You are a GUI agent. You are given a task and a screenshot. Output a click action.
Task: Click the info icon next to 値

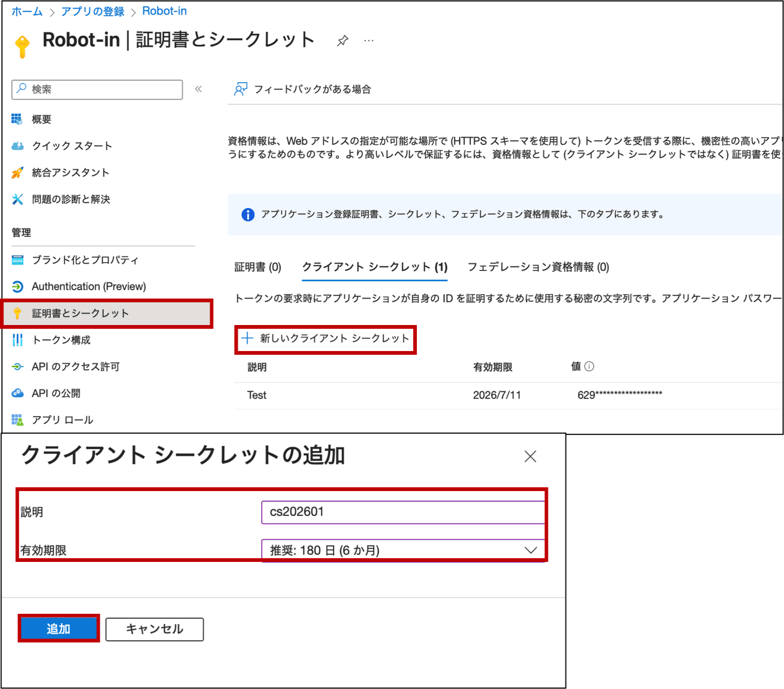coord(590,366)
